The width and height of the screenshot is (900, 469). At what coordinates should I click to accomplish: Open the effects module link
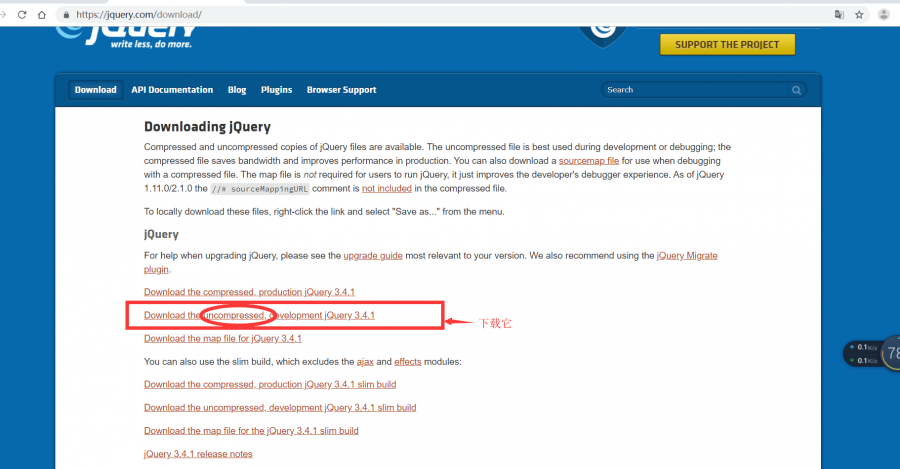[x=408, y=362]
